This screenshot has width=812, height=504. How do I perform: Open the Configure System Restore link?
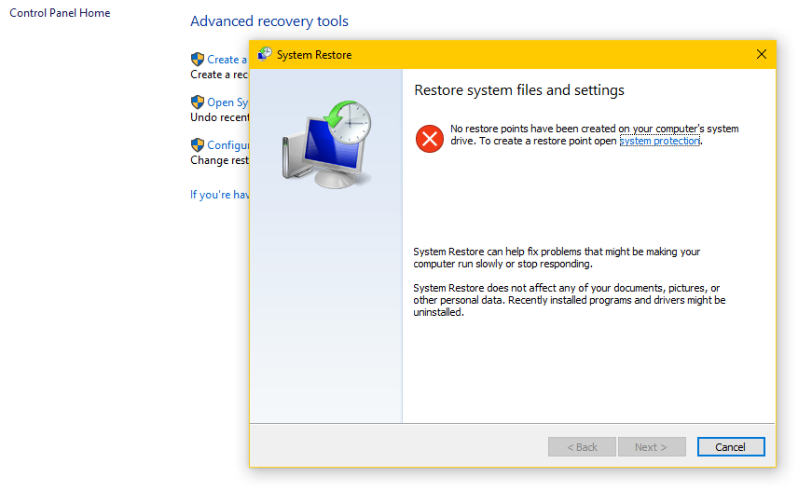point(227,145)
